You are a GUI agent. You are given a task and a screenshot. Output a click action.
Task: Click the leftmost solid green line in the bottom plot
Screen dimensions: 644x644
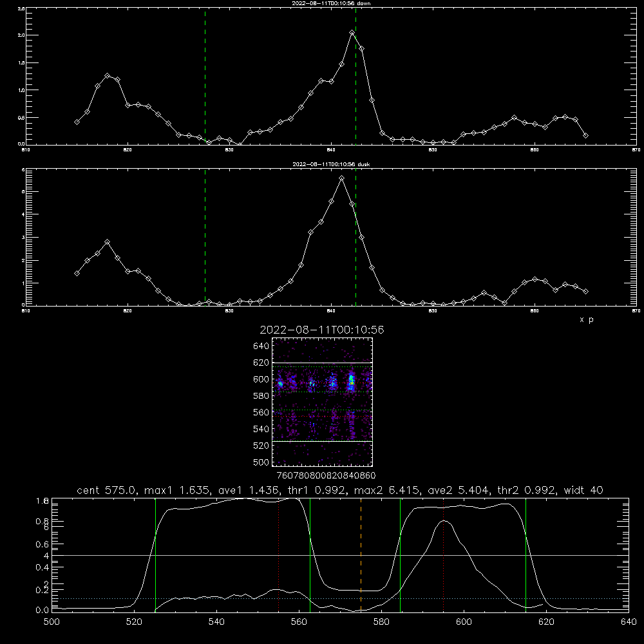point(155,555)
